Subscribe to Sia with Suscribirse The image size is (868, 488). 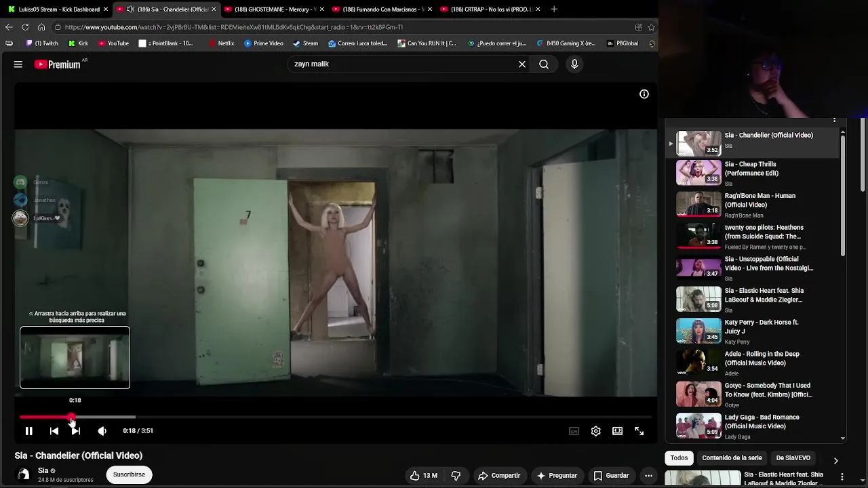129,474
